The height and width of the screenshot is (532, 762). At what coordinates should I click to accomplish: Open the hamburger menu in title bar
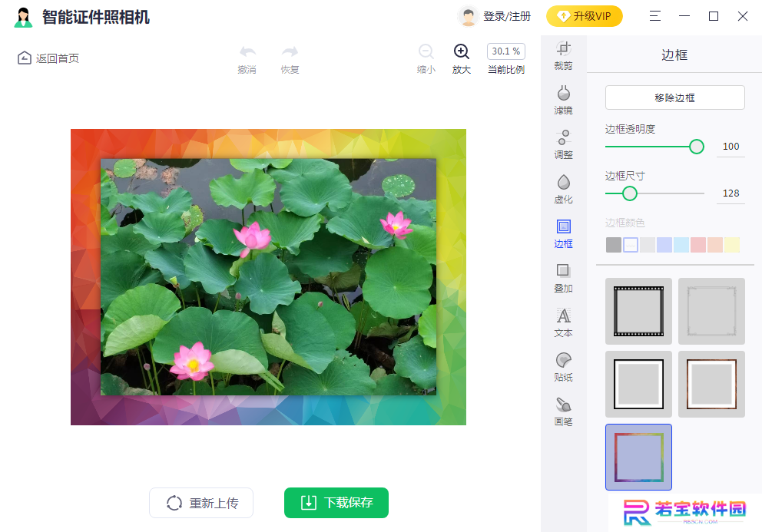coord(655,17)
